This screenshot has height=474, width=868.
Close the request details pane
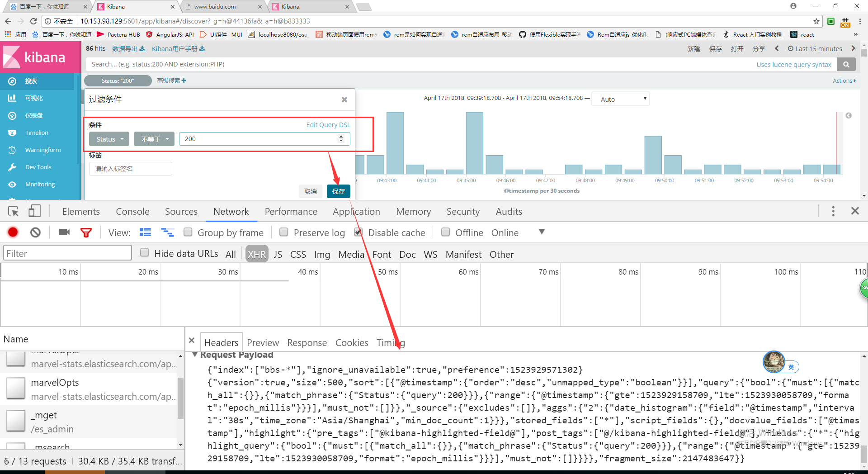click(192, 340)
